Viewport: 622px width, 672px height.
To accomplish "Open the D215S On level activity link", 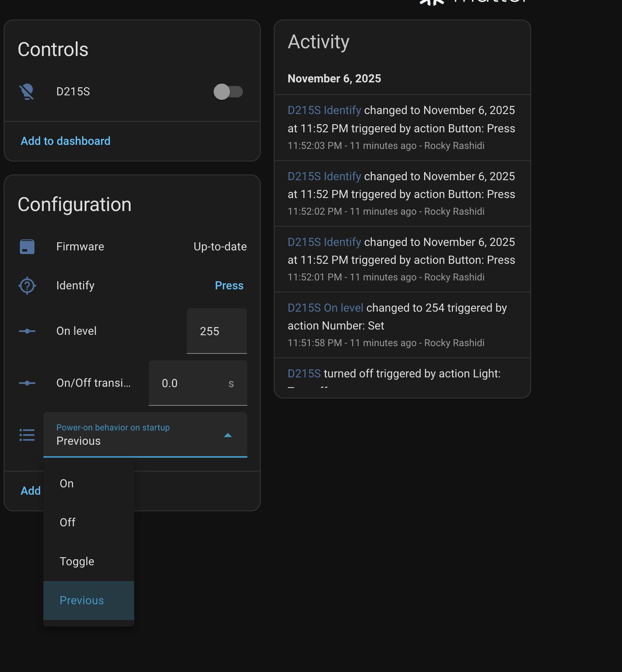I will point(325,308).
